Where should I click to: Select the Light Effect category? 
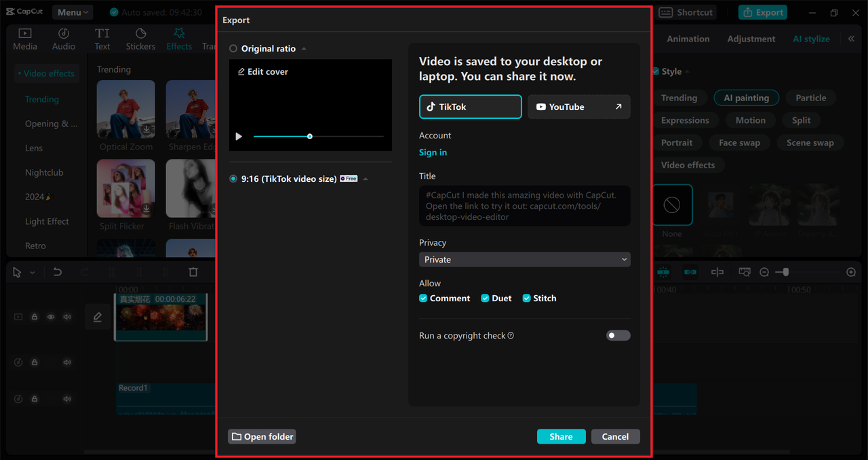[47, 221]
